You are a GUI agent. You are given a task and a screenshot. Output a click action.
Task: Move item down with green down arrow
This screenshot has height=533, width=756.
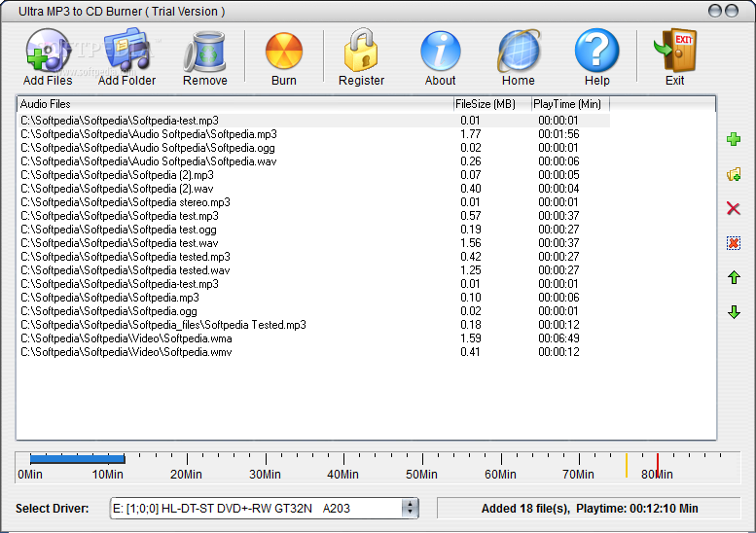coord(734,312)
